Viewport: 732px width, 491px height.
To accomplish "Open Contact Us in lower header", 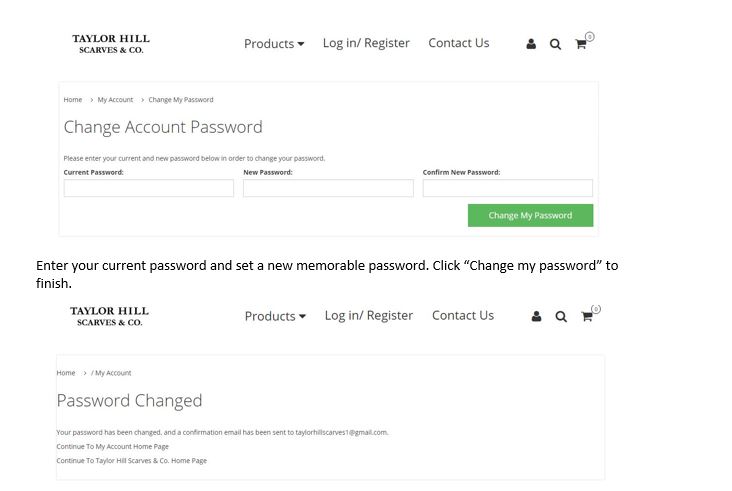I will tap(463, 316).
